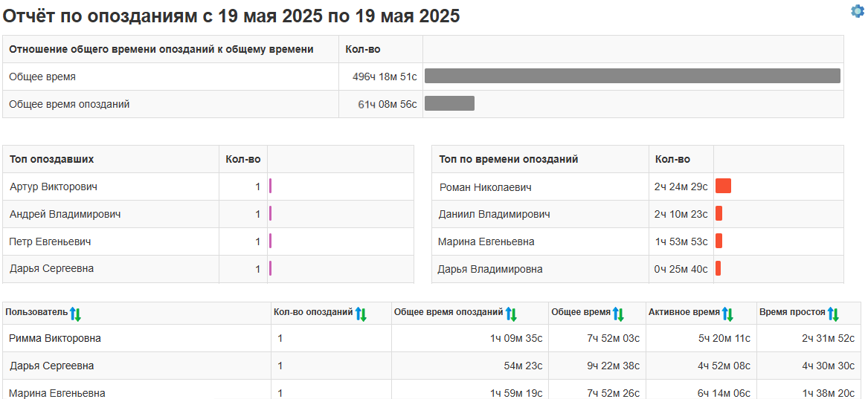This screenshot has width=868, height=399.
Task: Click the Топ опоздавших header
Action: [x=52, y=159]
